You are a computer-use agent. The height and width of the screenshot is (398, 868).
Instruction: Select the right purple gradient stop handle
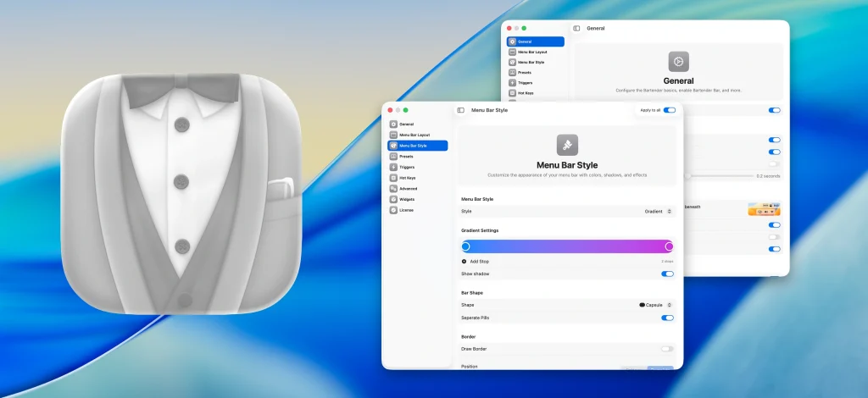point(669,246)
